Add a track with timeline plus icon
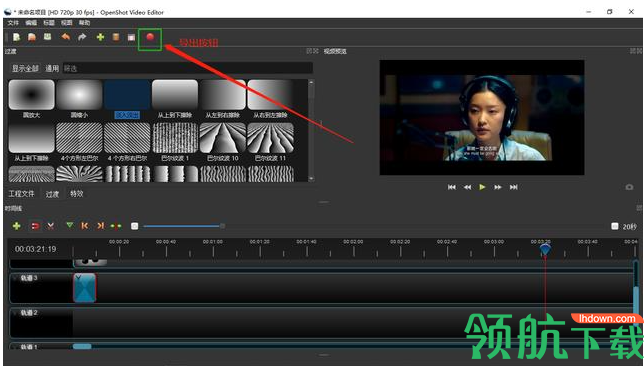This screenshot has height=366, width=644. pyautogui.click(x=17, y=226)
